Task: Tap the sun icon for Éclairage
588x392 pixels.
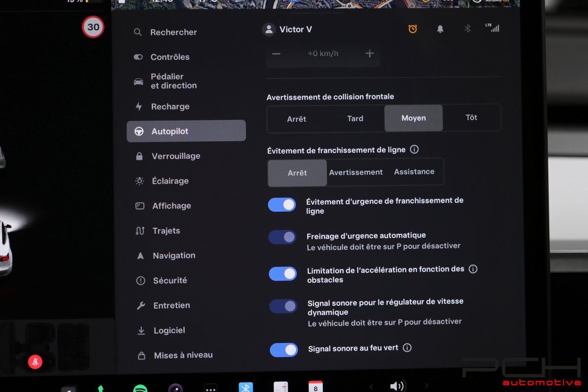Action: 140,181
